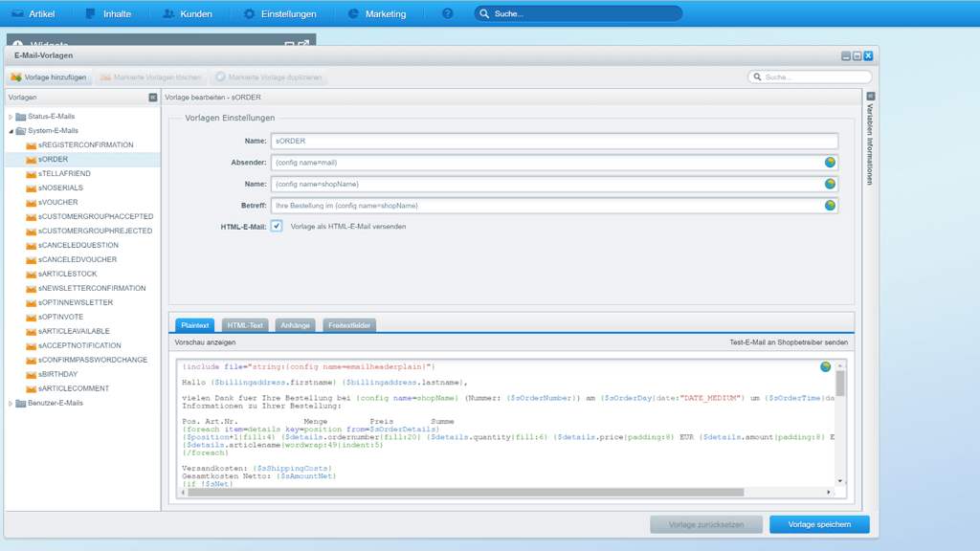
Task: Select sOPTINNEWSLETTER envelope icon
Action: point(31,303)
